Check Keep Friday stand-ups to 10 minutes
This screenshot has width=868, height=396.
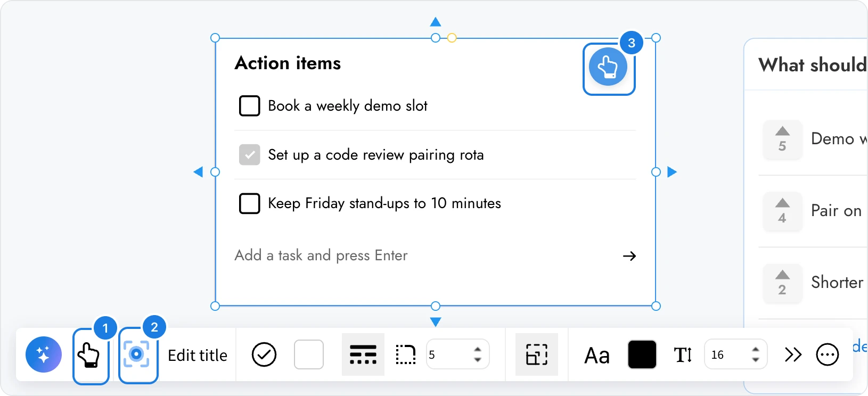coord(249,203)
